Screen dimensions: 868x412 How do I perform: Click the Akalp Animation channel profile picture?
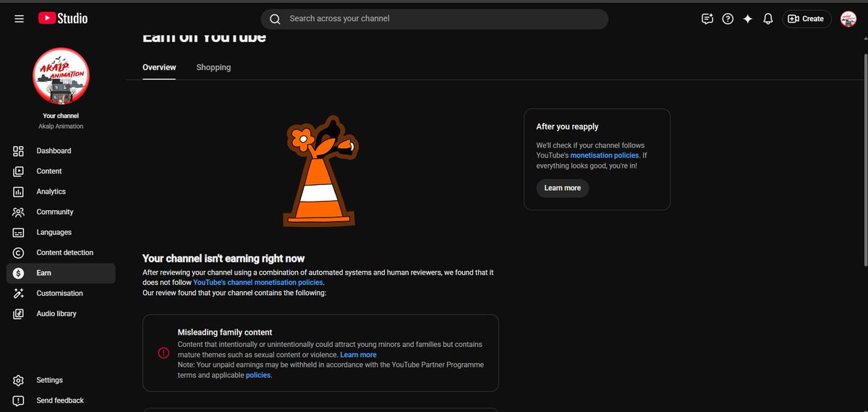point(61,76)
